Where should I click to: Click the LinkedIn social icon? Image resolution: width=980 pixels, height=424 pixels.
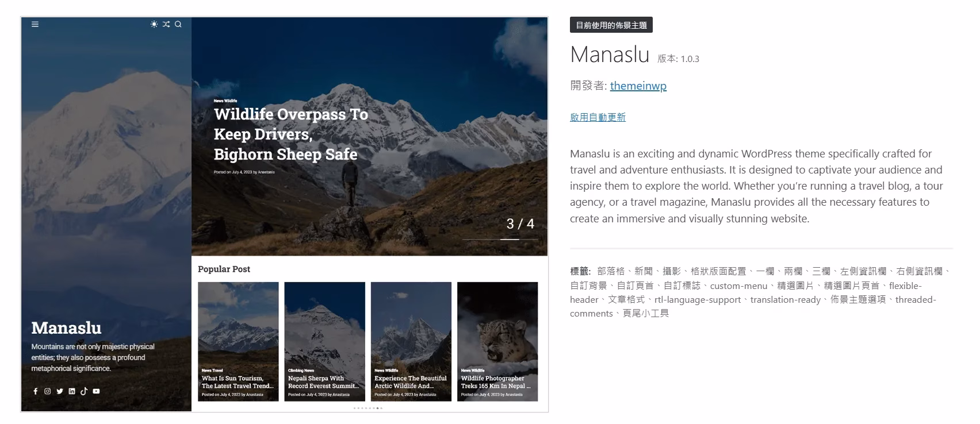(x=72, y=391)
